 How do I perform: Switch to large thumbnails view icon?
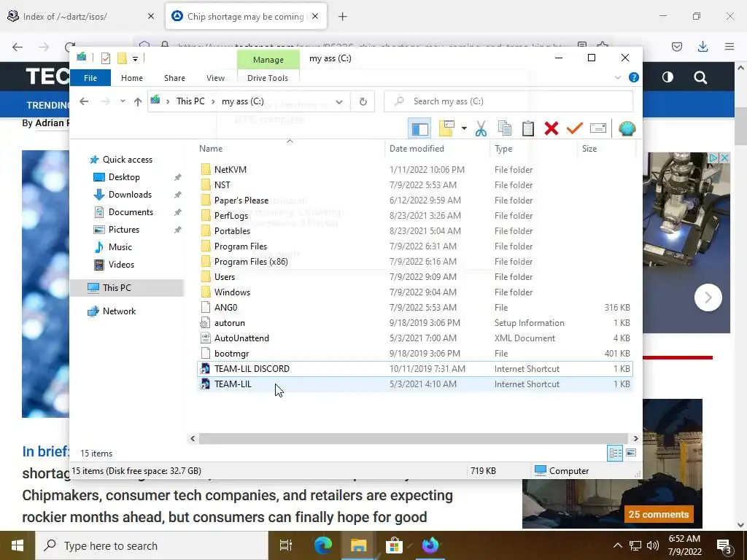[631, 453]
